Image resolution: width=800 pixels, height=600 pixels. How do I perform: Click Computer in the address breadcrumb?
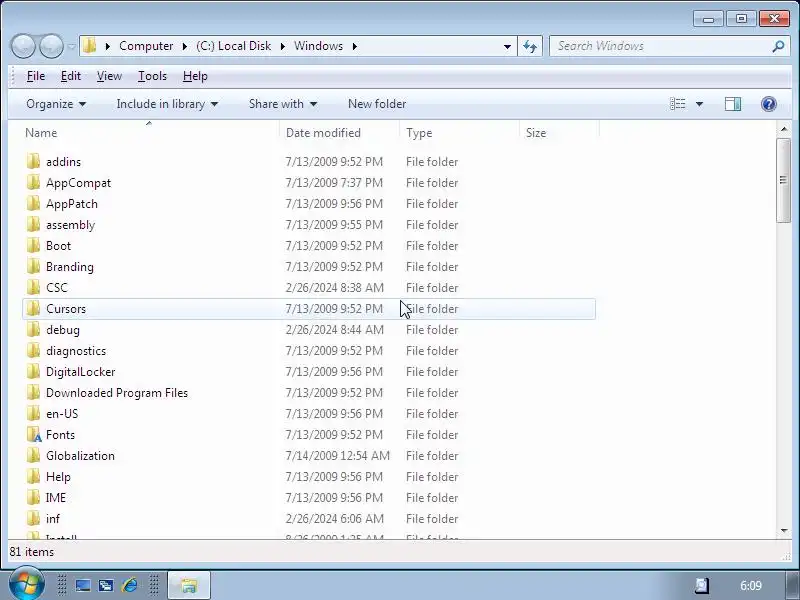coord(146,46)
